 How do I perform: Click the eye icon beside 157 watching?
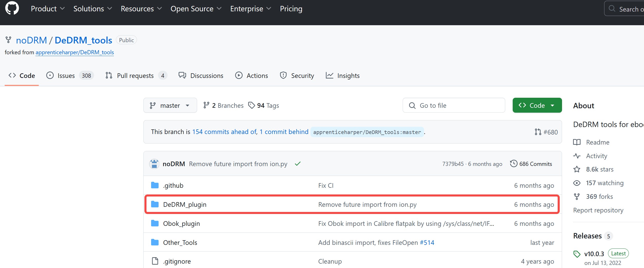(577, 183)
